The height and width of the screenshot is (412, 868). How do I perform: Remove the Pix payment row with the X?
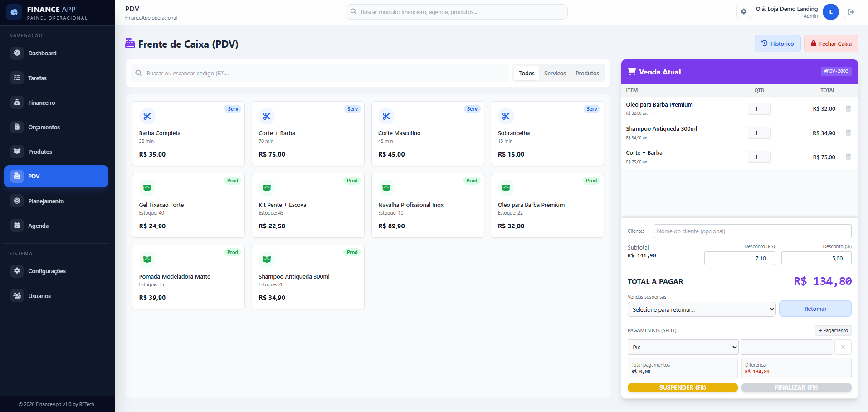coord(843,347)
